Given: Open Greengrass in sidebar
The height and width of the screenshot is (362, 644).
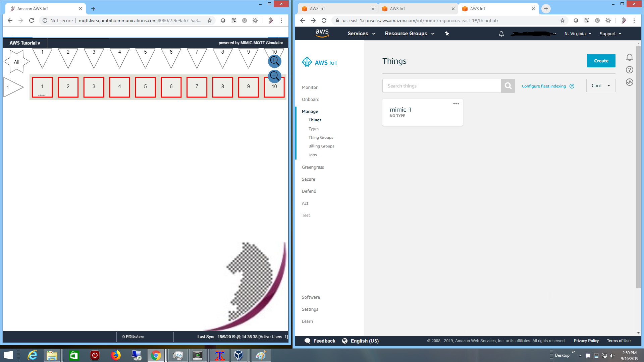Looking at the screenshot, I should [313, 167].
